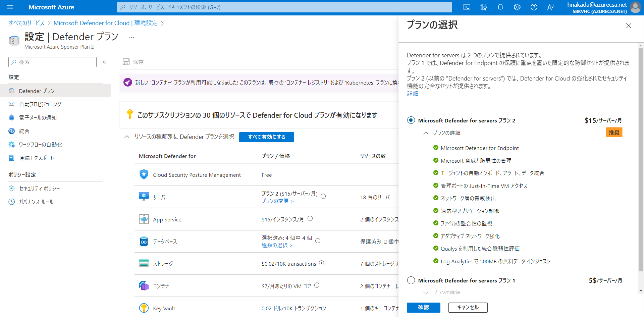Viewport: 644px width, 317px height.
Task: Click the database DB row icon
Action: [x=144, y=242]
